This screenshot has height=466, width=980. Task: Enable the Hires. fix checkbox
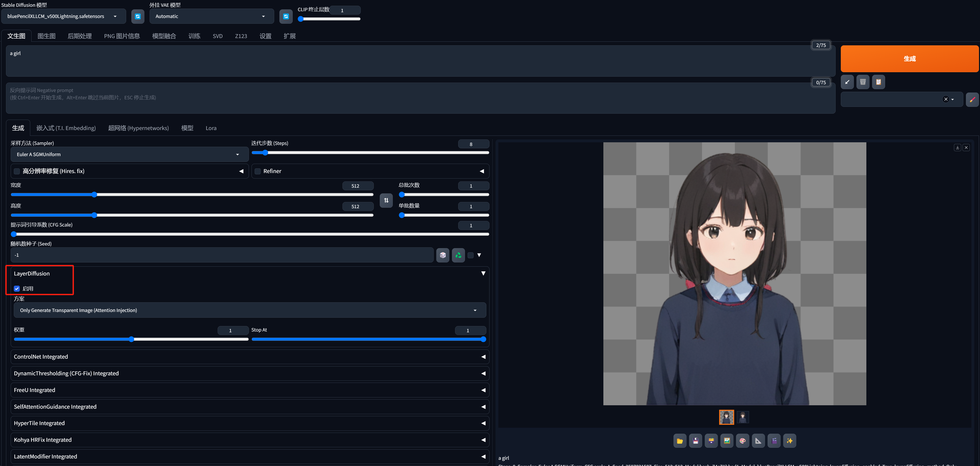click(x=17, y=171)
